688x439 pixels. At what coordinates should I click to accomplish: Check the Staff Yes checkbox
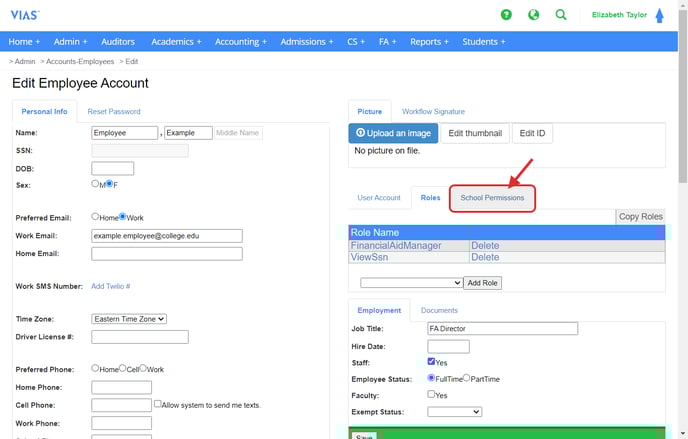pyautogui.click(x=431, y=361)
